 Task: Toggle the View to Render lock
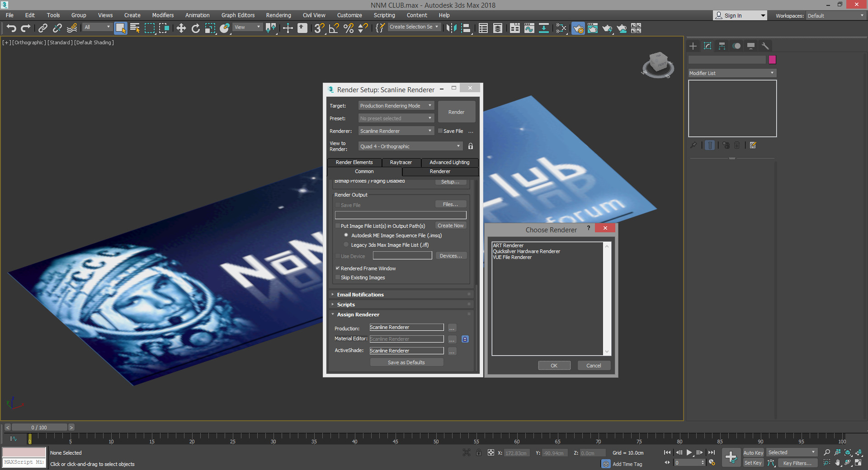[471, 146]
